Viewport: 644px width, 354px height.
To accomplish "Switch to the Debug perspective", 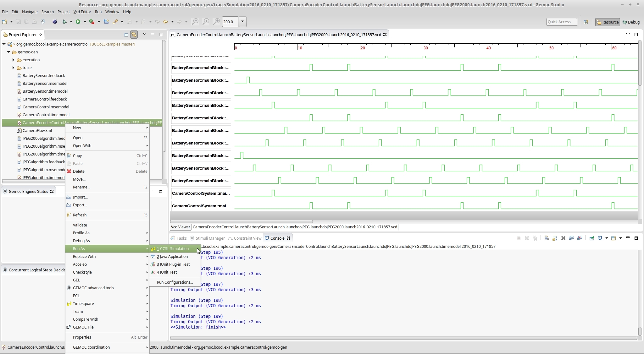I will pos(631,22).
